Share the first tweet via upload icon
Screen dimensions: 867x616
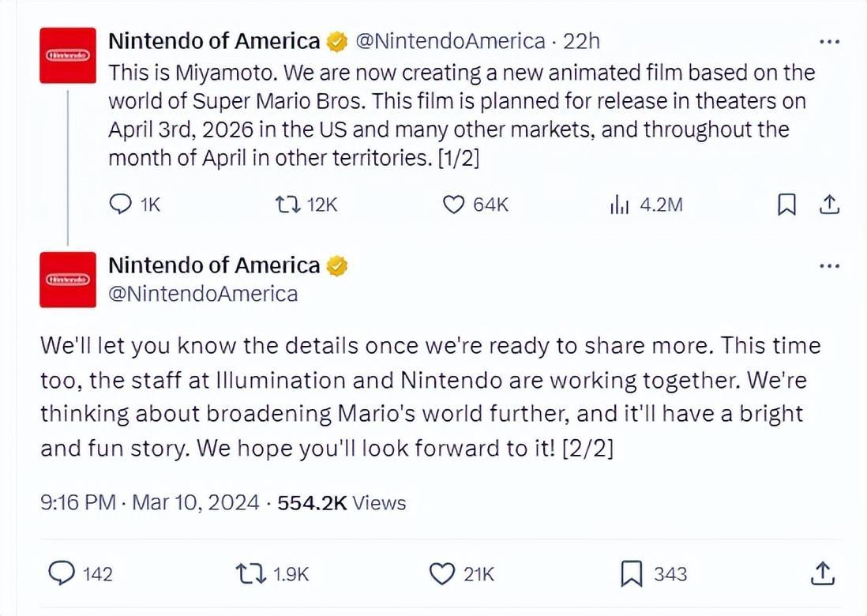pos(828,205)
